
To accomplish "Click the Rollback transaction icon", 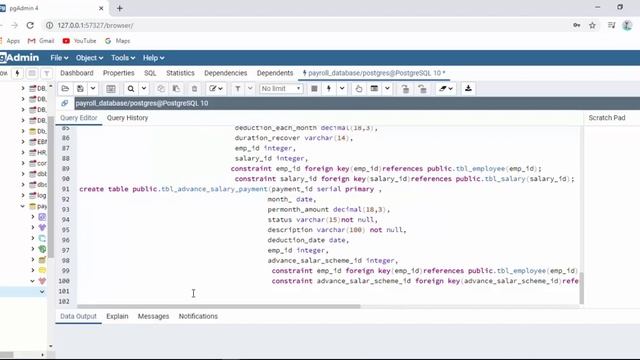I will tap(422, 89).
